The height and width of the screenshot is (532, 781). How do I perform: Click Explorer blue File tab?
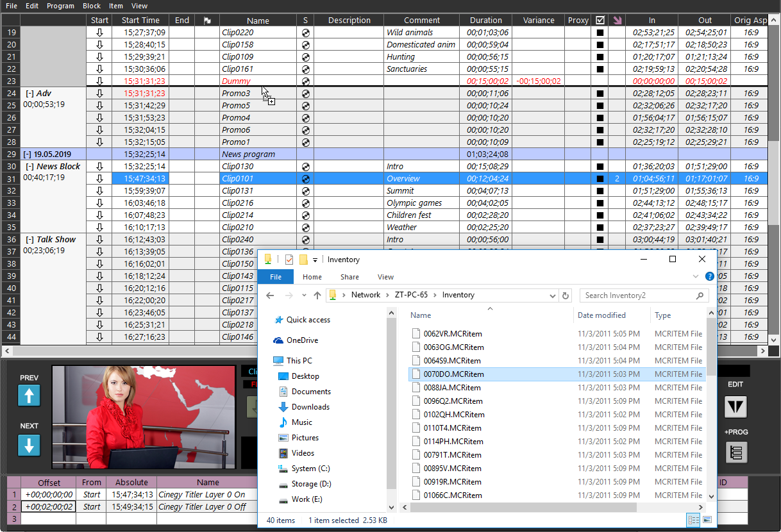pos(276,277)
